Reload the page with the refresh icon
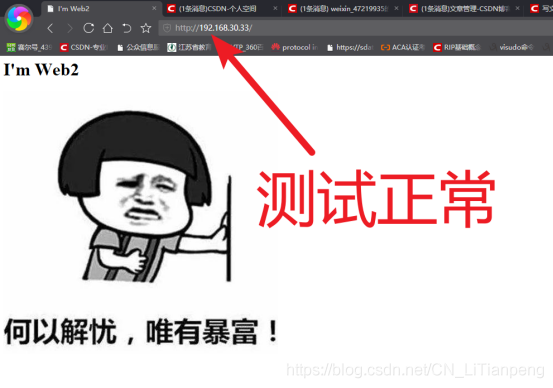This screenshot has height=388, width=553. click(x=89, y=28)
